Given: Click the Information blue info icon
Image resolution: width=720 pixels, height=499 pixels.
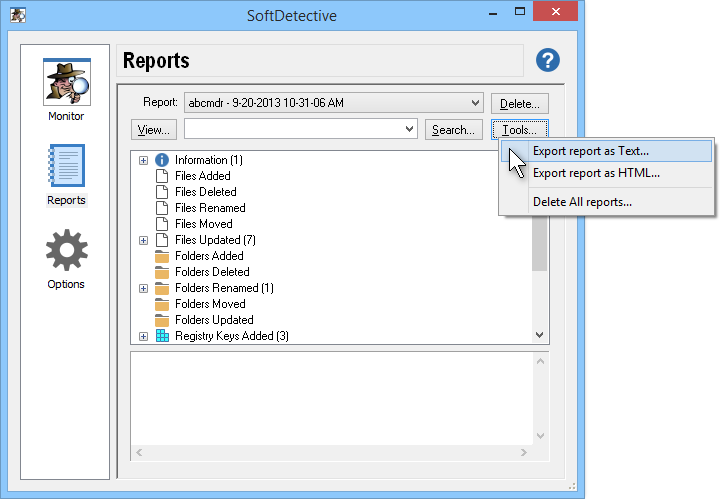Looking at the screenshot, I should pyautogui.click(x=162, y=160).
